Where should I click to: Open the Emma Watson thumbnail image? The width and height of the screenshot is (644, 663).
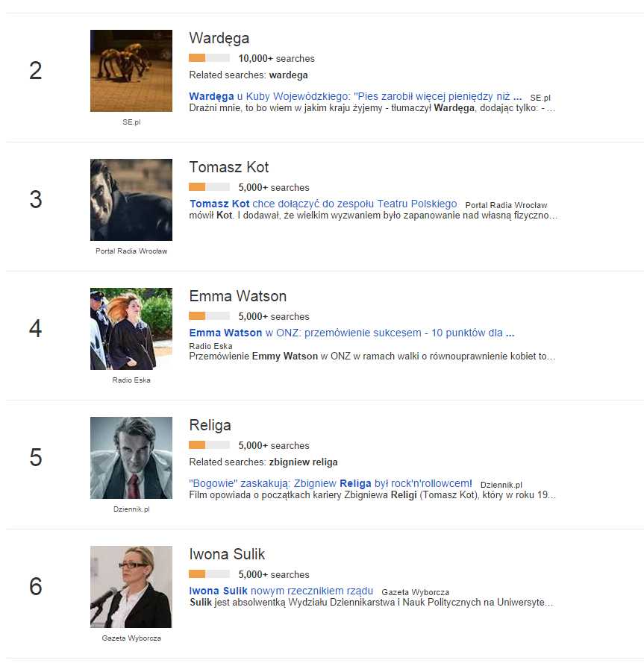tap(131, 329)
